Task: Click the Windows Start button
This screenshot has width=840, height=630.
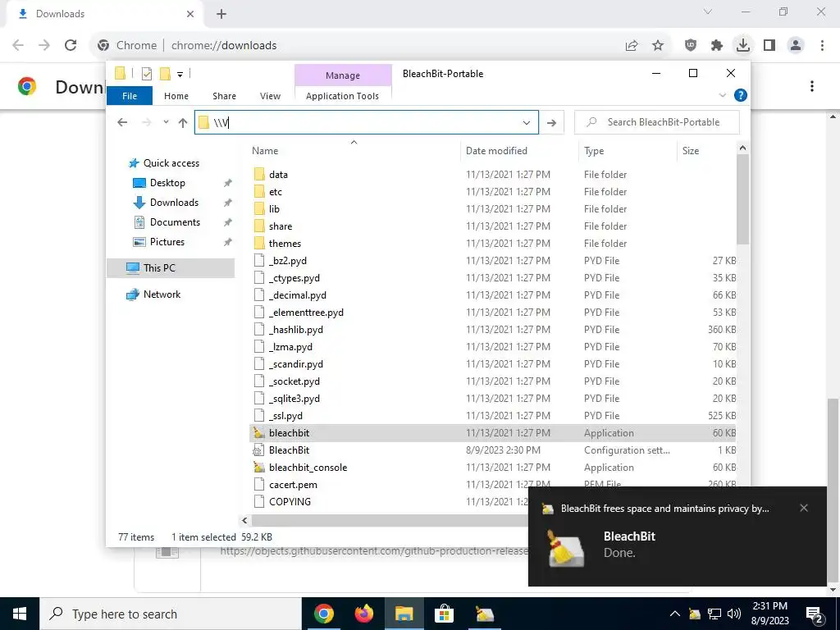Action: (20, 614)
